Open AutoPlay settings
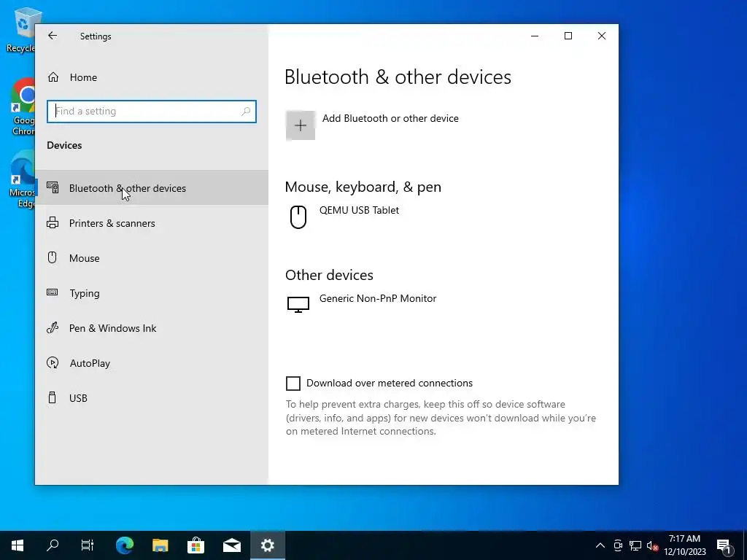The image size is (747, 560). click(152, 363)
